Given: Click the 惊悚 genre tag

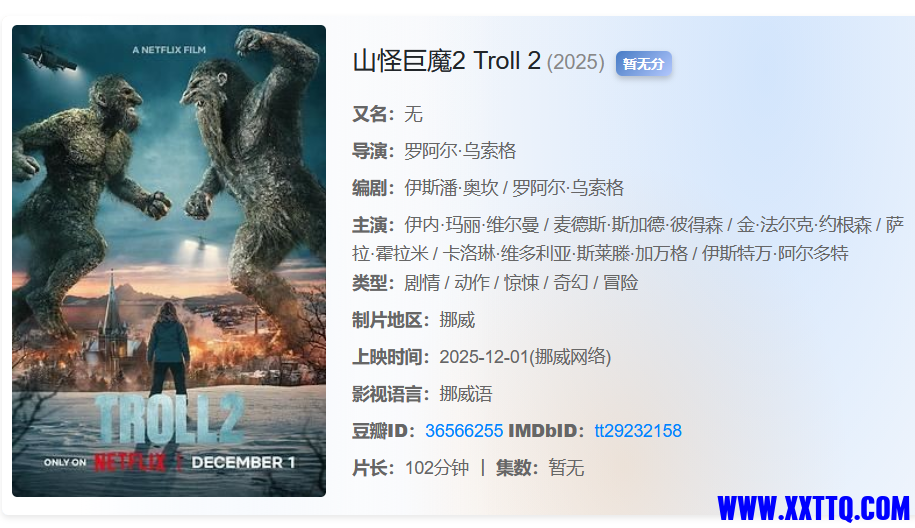Looking at the screenshot, I should coord(521,283).
